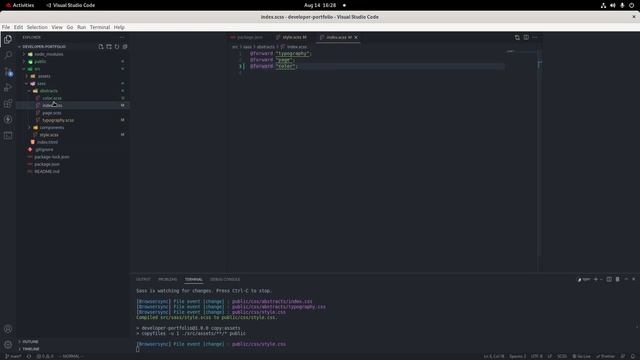This screenshot has width=640, height=360.
Task: Open .gitignore in the file tree
Action: coord(44,149)
